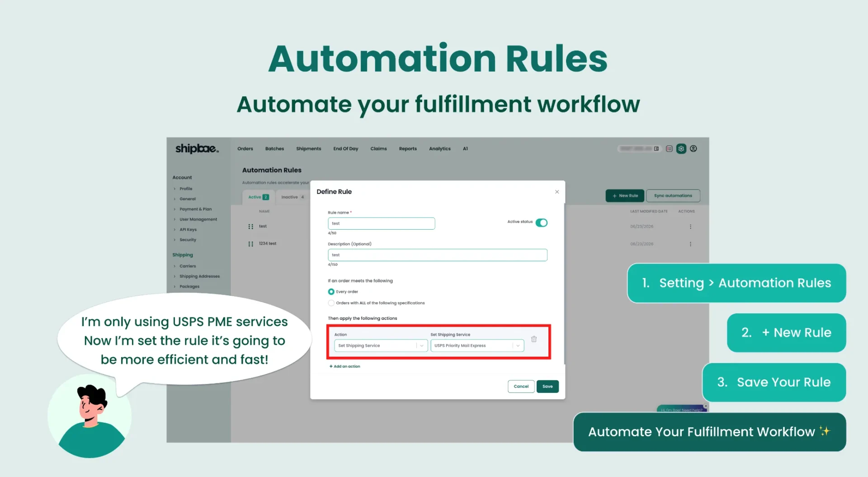Select the Every order radio option
Screen dimensions: 868x477
click(x=331, y=292)
